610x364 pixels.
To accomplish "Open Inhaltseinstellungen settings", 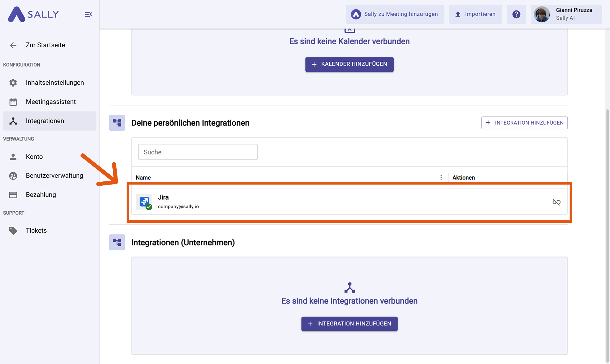I will 50,82.
